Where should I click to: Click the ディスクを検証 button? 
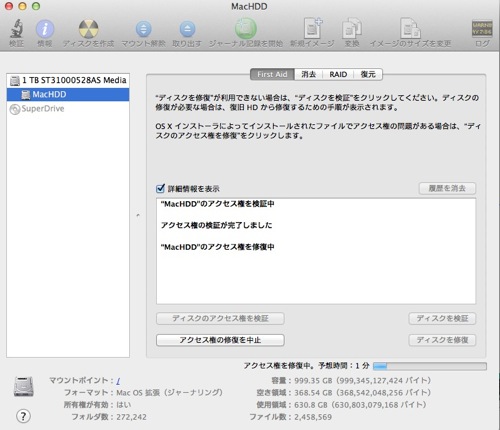coord(442,318)
